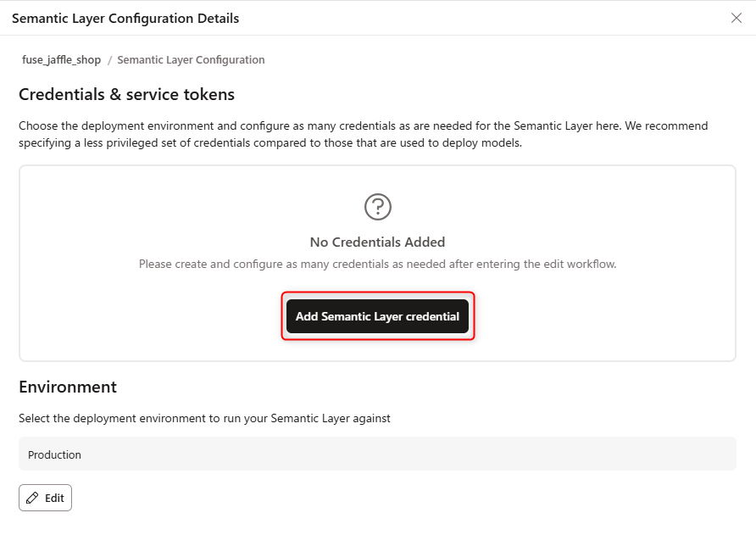Click the Credentials & service tokens heading
This screenshot has height=535, width=756.
pyautogui.click(x=126, y=94)
